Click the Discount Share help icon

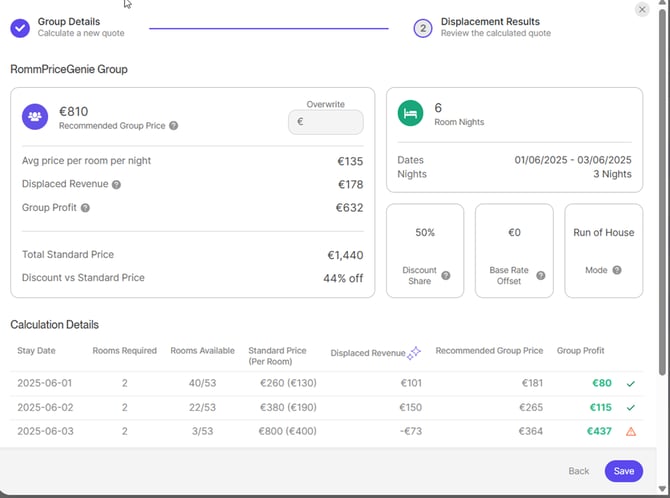[446, 276]
